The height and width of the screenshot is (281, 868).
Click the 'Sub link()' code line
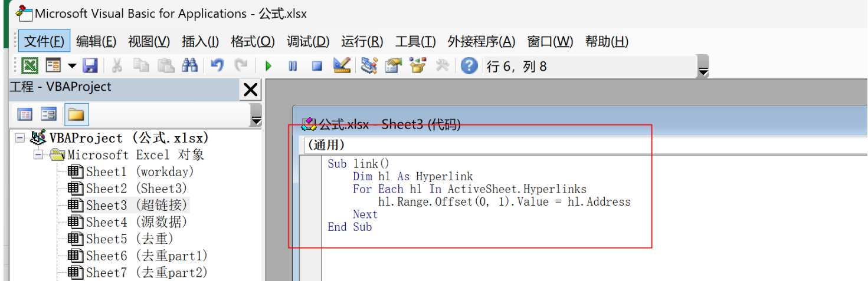tap(359, 164)
